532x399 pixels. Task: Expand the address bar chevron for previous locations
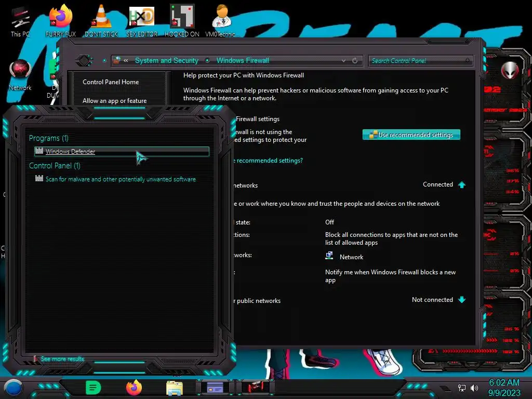[x=126, y=60]
